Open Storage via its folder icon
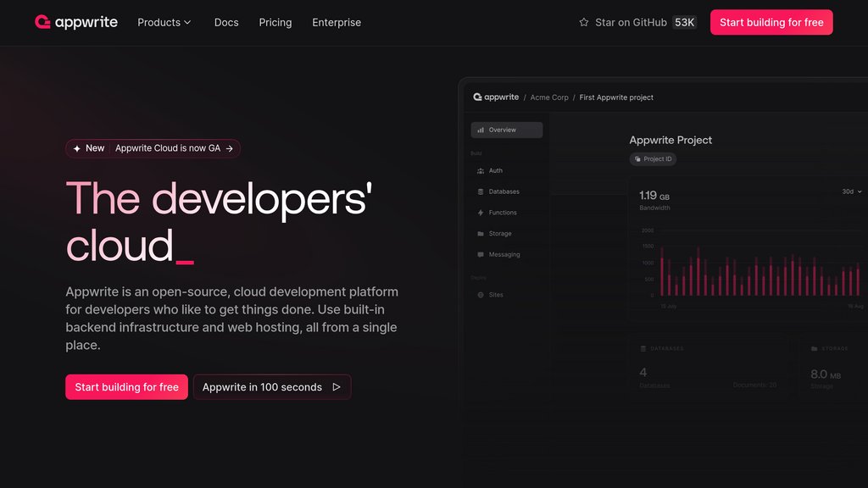 pos(480,233)
